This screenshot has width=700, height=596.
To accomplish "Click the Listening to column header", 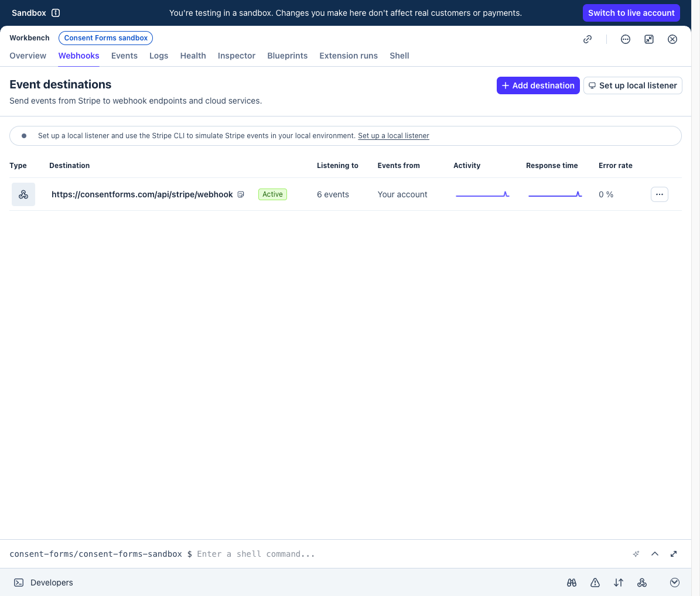I will click(337, 166).
